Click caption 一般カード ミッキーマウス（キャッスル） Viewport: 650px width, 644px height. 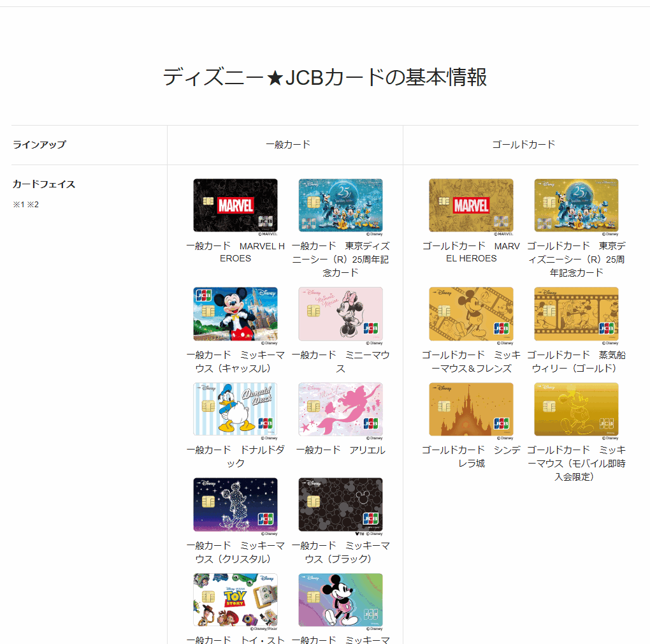tap(235, 362)
